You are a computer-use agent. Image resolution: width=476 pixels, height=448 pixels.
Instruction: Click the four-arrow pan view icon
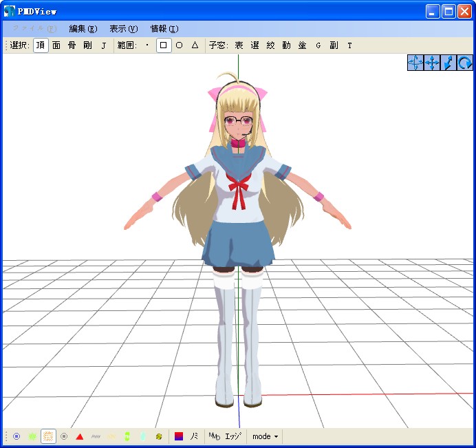pos(432,63)
